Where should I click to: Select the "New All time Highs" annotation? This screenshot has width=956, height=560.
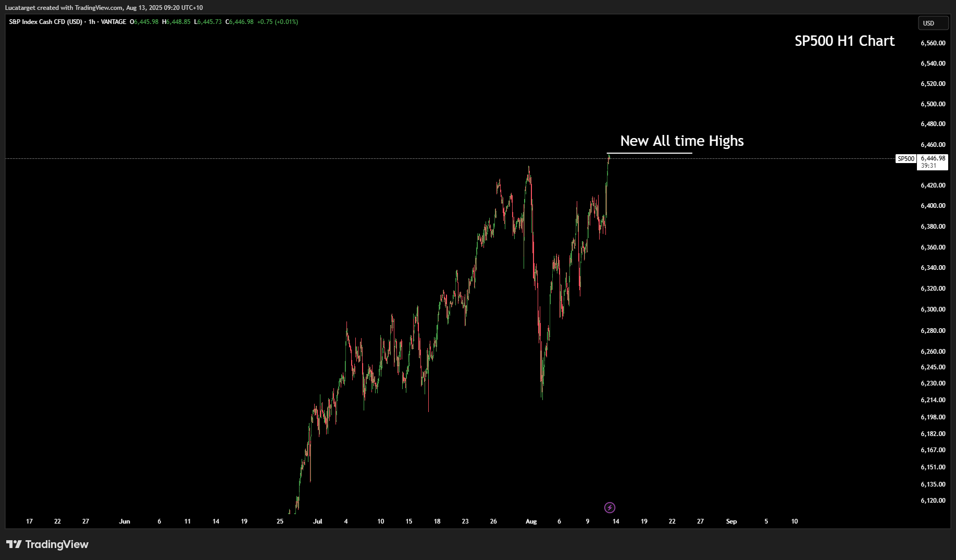pyautogui.click(x=681, y=141)
